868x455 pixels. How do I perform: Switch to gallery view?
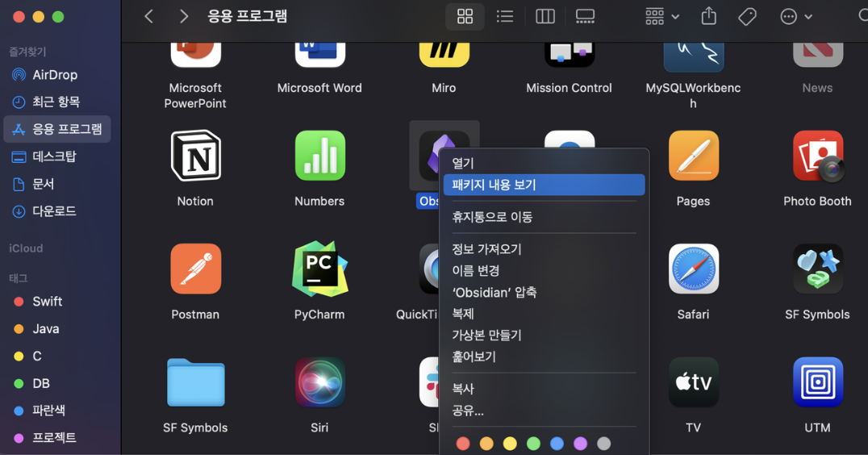(x=585, y=17)
